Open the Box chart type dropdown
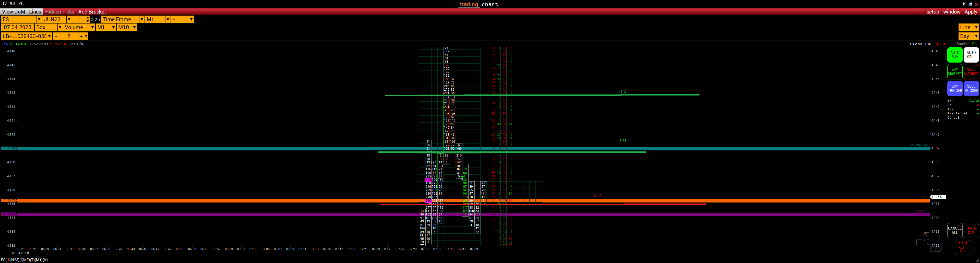Screen dimensions: 980x263 tap(60, 27)
